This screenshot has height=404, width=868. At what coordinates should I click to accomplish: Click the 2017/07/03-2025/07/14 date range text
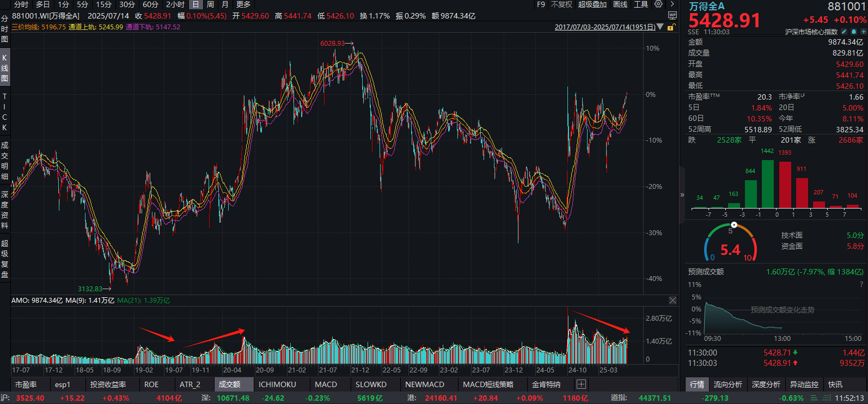pyautogui.click(x=604, y=27)
